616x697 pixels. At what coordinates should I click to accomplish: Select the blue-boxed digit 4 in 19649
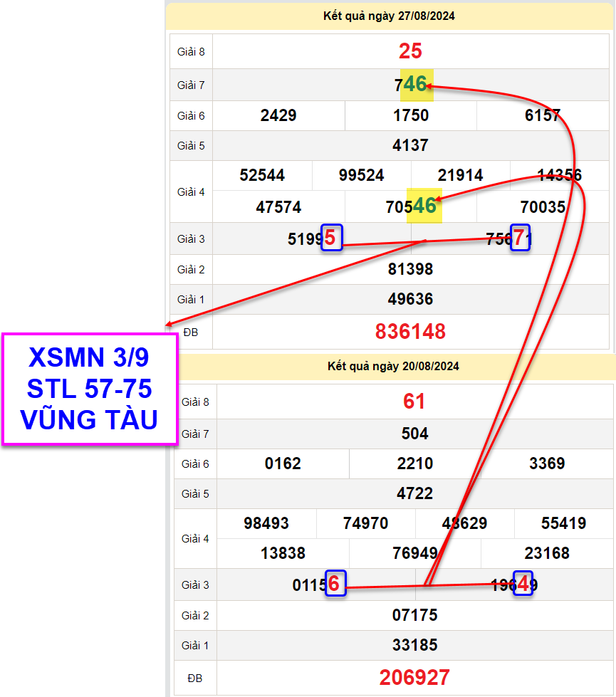(x=523, y=584)
